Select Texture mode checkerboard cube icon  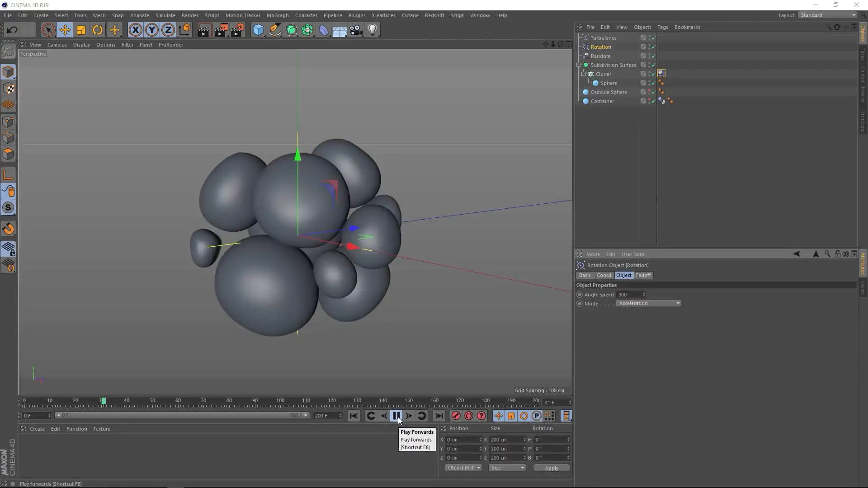coord(8,89)
